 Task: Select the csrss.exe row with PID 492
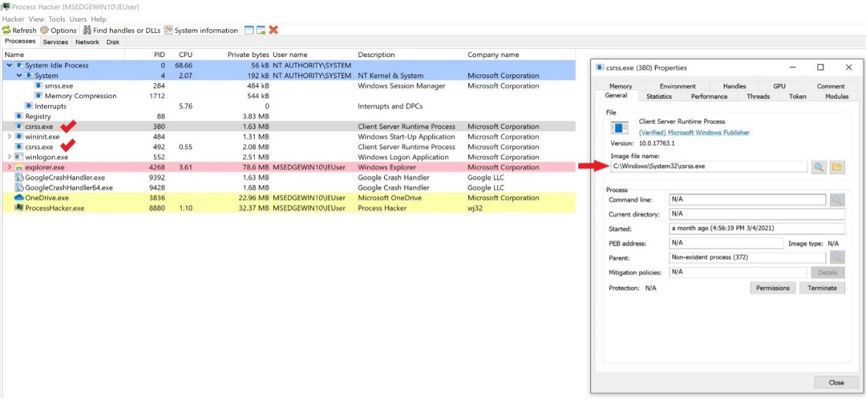point(289,147)
